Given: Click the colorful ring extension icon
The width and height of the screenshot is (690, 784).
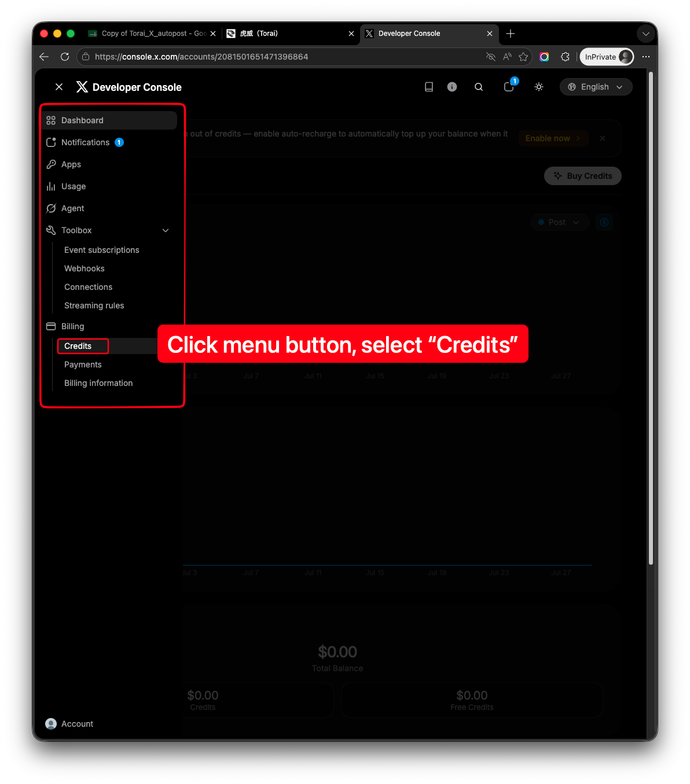Looking at the screenshot, I should 544,57.
